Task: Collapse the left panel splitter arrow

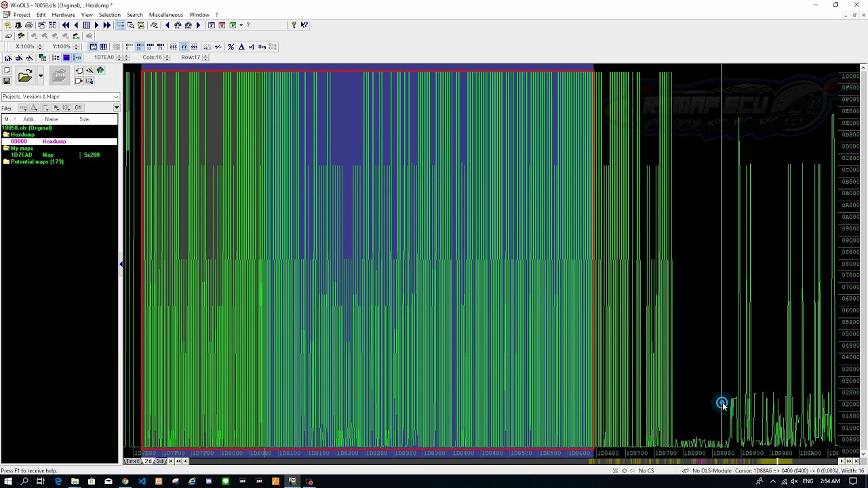Action: (121, 264)
